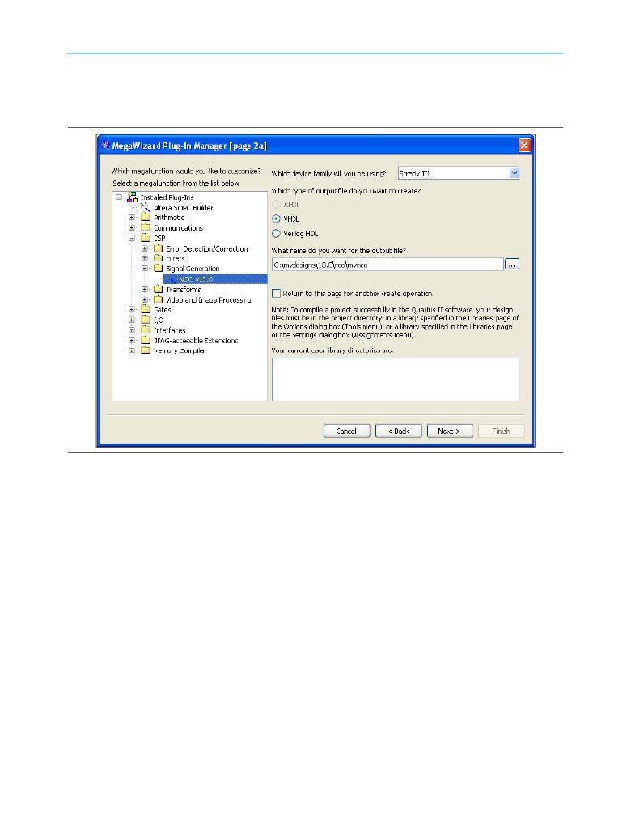Open the device family Stratix III dropdown
The width and height of the screenshot is (631, 840).
tap(515, 172)
